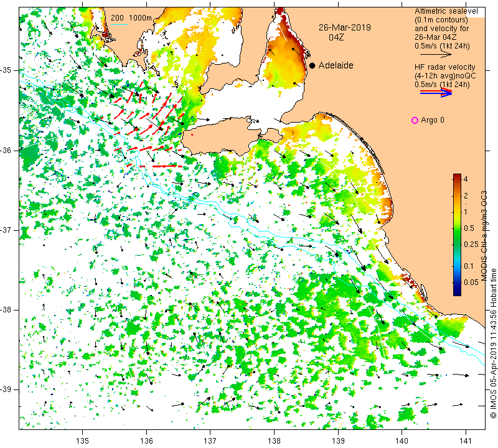The image size is (498, 448).
Task: Click the '(0.1m contours)' legend text
Action: point(441,20)
